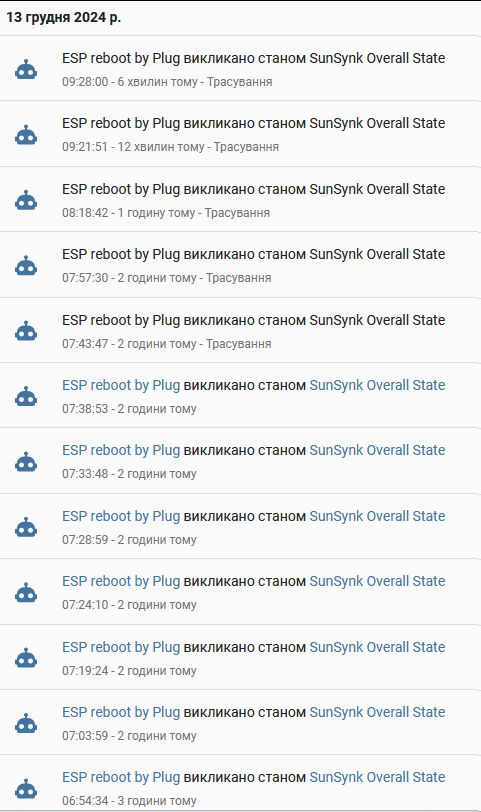Image resolution: width=481 pixels, height=812 pixels.
Task: Open ESP reboot by Plug link at 07:38:53
Action: pyautogui.click(x=121, y=385)
